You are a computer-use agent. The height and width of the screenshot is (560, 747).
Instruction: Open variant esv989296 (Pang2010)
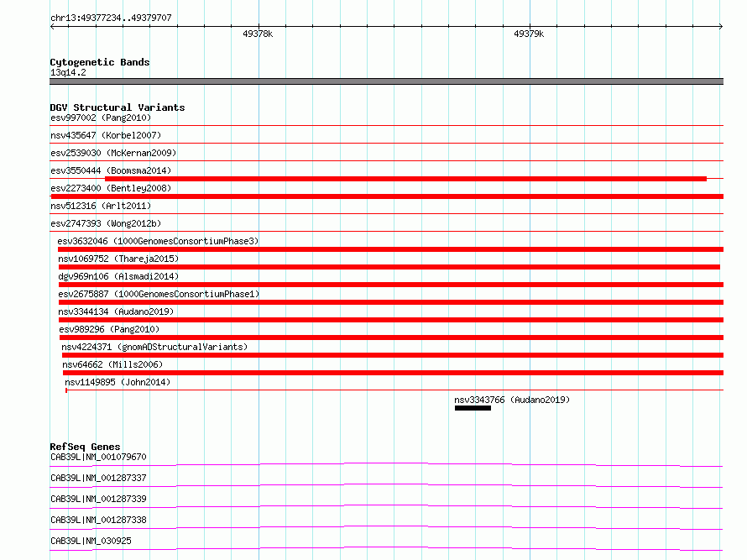click(109, 329)
